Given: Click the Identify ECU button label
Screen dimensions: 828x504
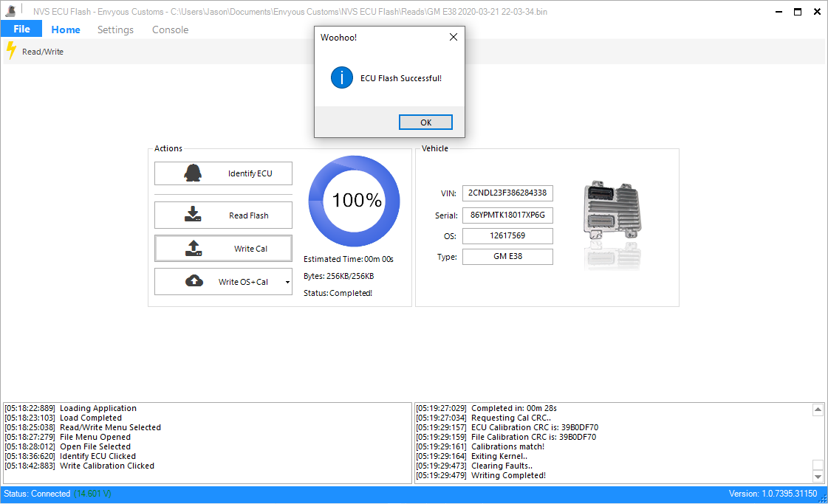Looking at the screenshot, I should point(250,173).
